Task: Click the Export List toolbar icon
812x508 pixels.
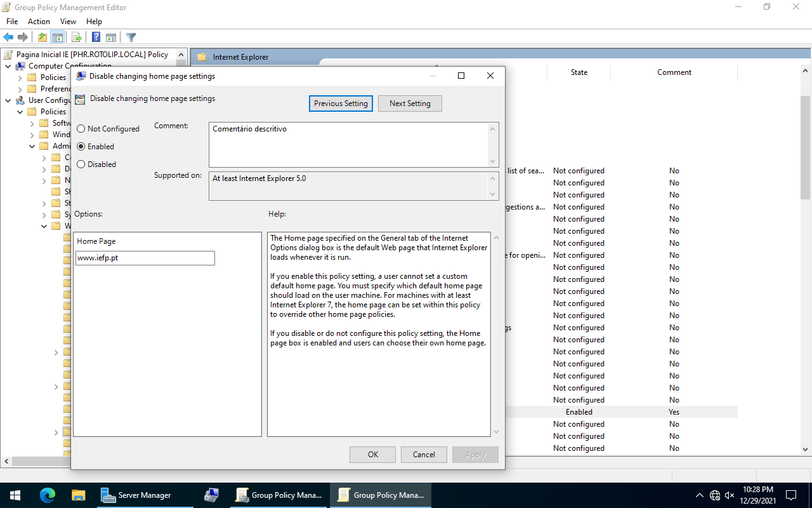Action: tap(77, 37)
